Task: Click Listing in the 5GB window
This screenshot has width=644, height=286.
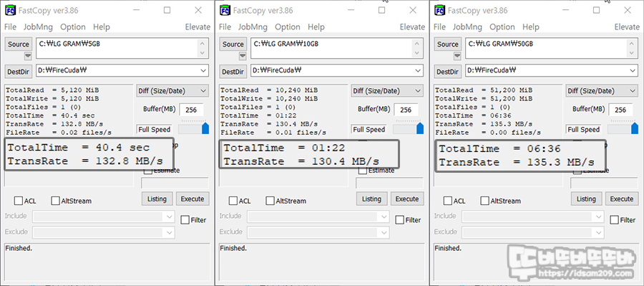Action: 157,199
